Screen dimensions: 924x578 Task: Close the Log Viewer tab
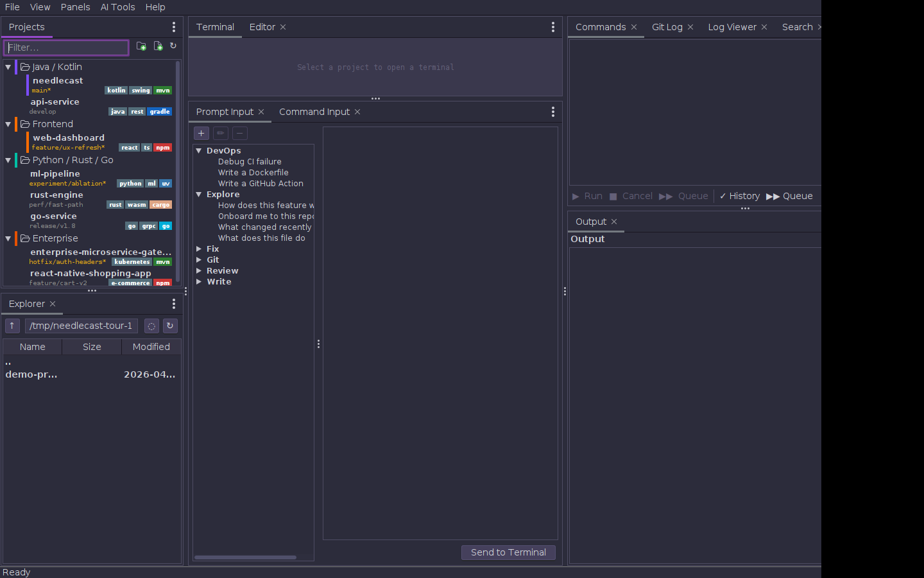[764, 27]
